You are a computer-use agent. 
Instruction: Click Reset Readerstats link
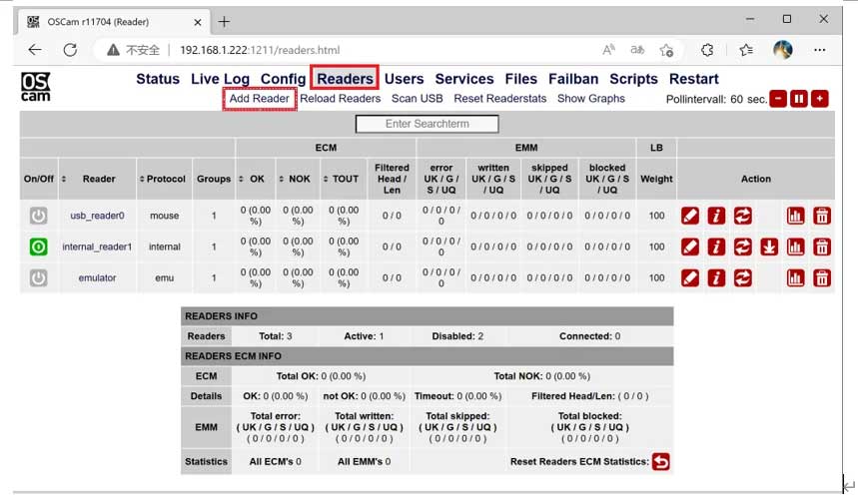pyautogui.click(x=500, y=99)
